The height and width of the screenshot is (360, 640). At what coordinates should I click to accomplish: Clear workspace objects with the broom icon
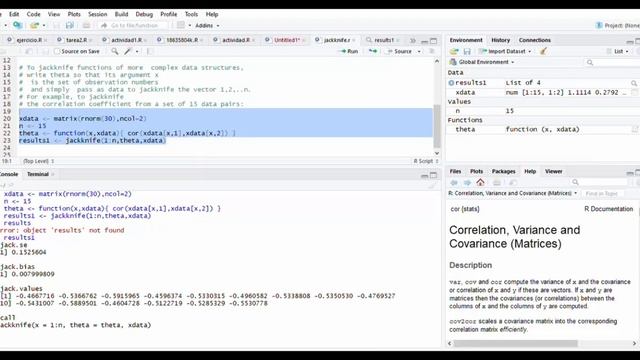coord(543,51)
